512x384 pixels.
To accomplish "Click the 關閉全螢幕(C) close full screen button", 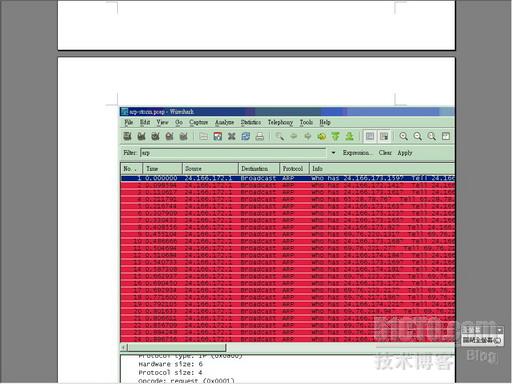I will (482, 340).
